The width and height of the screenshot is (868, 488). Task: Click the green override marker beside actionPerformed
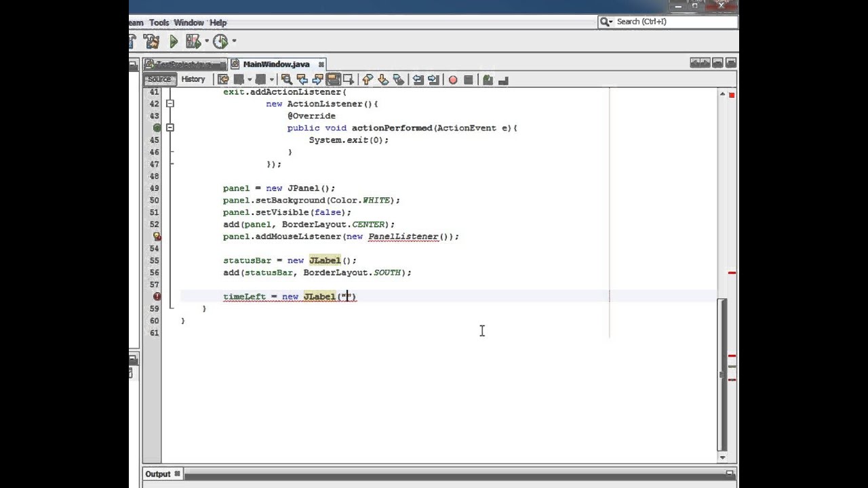(x=157, y=128)
